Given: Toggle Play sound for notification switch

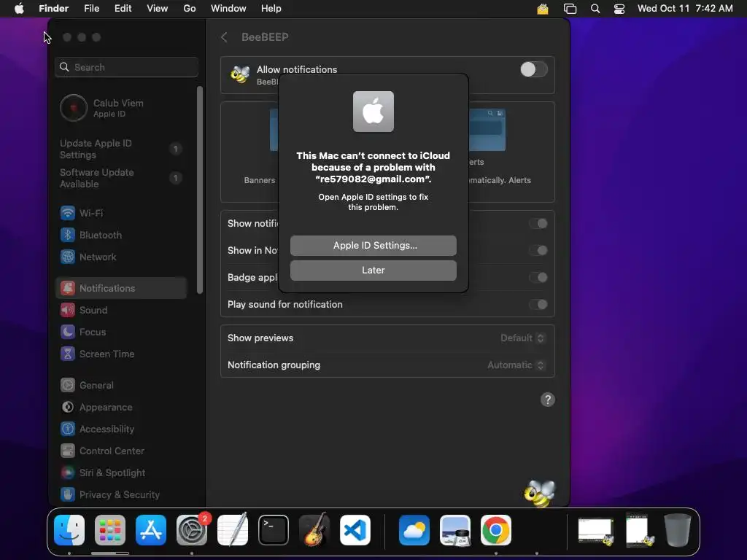Looking at the screenshot, I should (x=538, y=305).
